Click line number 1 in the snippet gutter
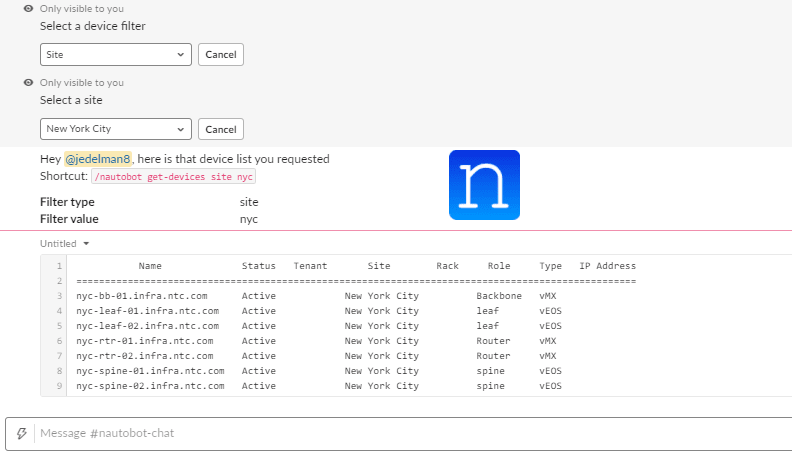Image resolution: width=792 pixels, height=455 pixels. point(59,266)
